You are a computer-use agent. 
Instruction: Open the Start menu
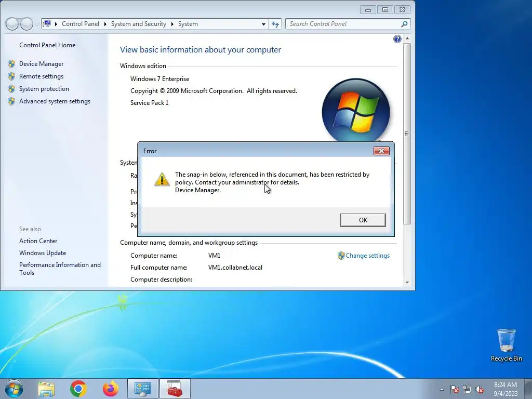(x=14, y=389)
